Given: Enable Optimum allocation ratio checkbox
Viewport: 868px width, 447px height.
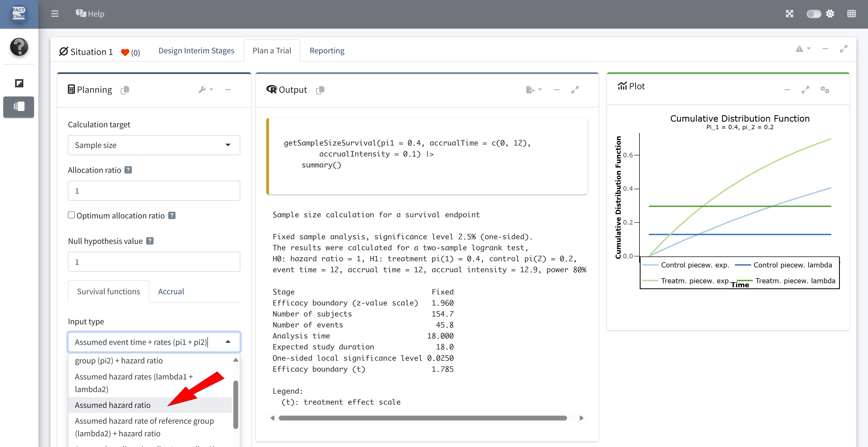Looking at the screenshot, I should click(71, 215).
